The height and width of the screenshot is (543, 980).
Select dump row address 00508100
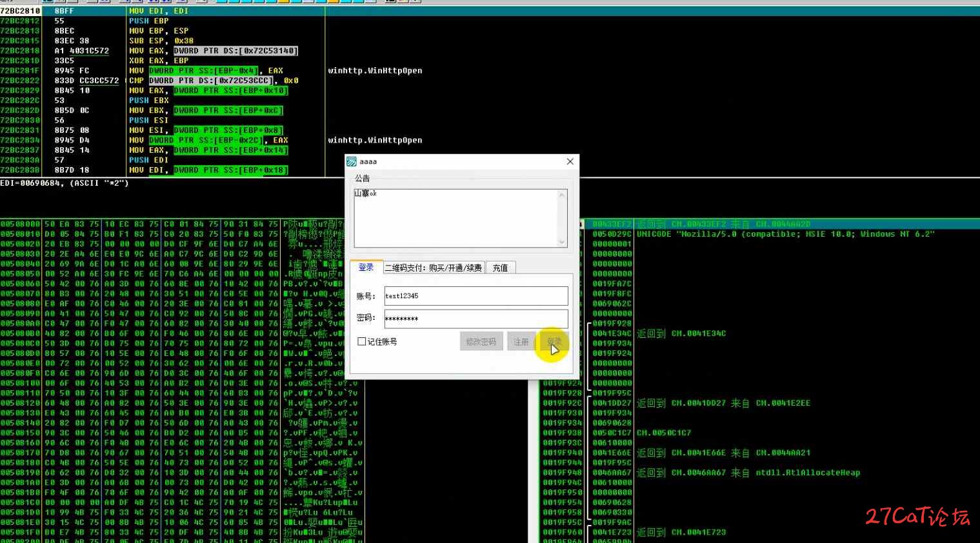click(21, 383)
